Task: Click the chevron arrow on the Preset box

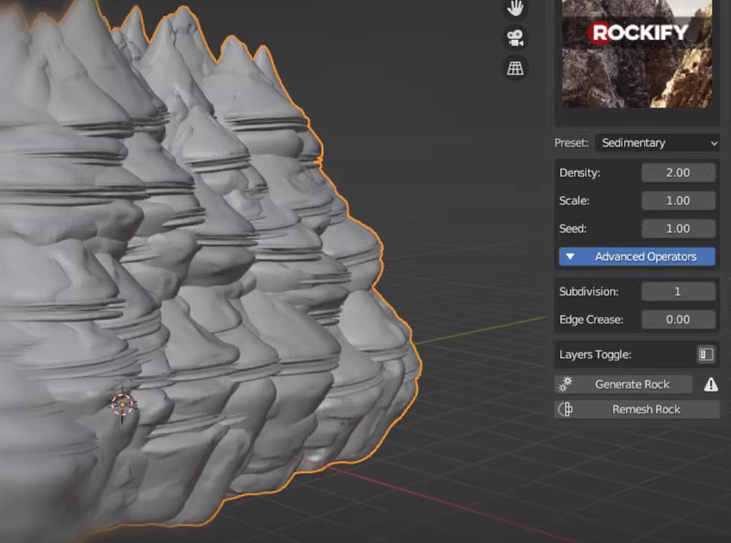Action: click(x=713, y=143)
